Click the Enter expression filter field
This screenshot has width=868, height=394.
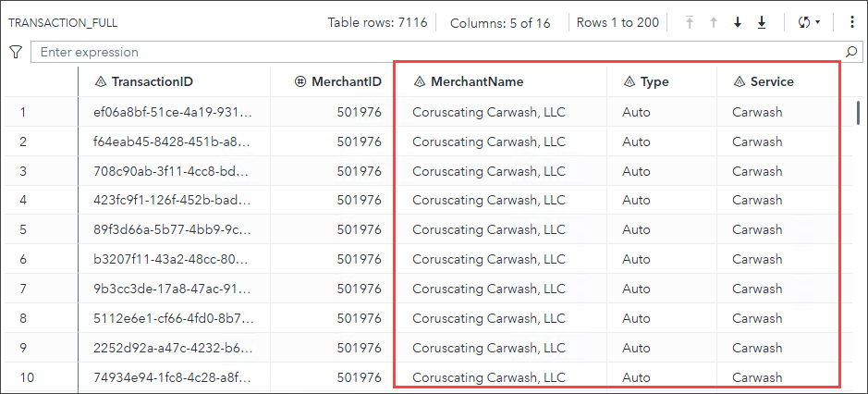pos(439,53)
